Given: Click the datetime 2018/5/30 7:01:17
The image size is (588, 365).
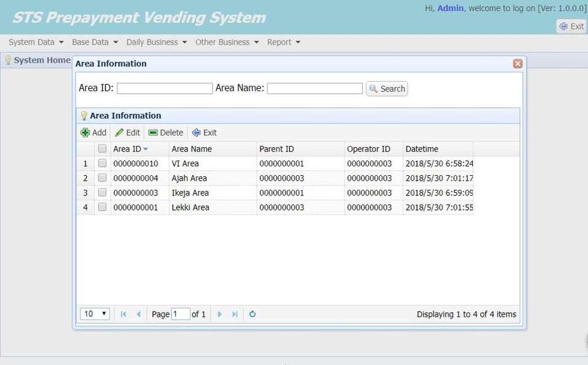Looking at the screenshot, I should click(x=439, y=178).
